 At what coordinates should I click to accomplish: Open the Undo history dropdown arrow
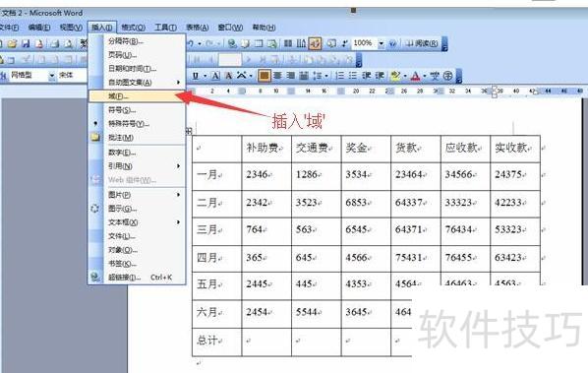click(x=200, y=44)
